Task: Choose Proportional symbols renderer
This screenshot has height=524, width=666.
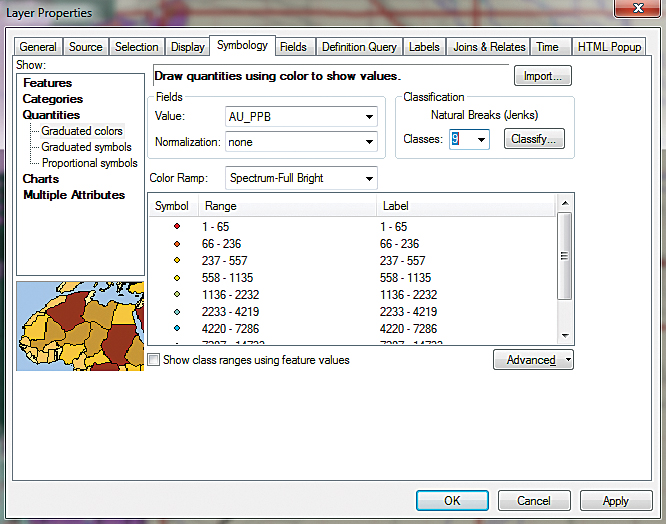Action: click(90, 163)
